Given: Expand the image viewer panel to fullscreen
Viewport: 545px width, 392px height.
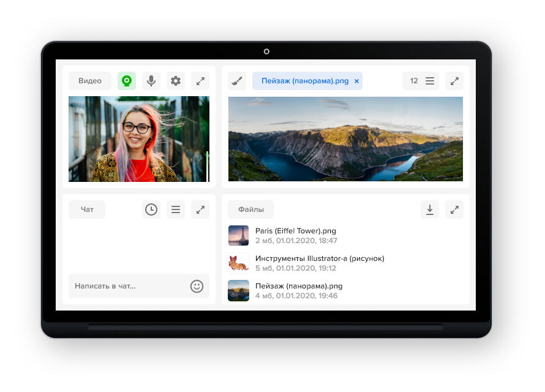Looking at the screenshot, I should coord(454,81).
